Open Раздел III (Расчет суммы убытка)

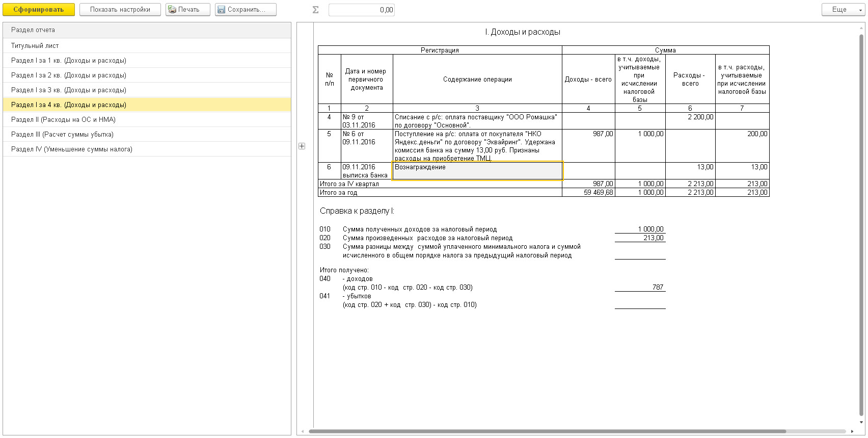point(62,135)
